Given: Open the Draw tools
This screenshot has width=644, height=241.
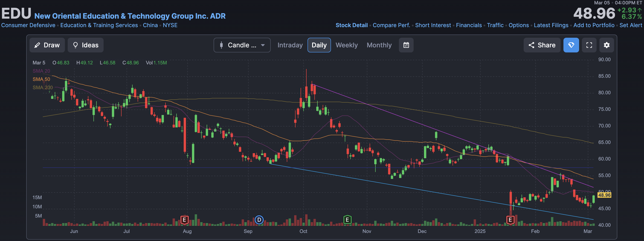Looking at the screenshot, I should click(47, 45).
